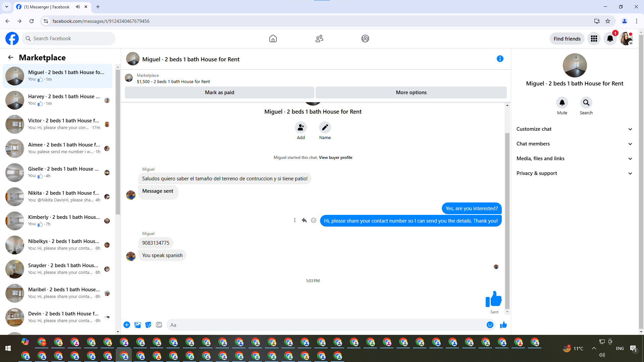Mute the browser tab audio icon

point(78,7)
